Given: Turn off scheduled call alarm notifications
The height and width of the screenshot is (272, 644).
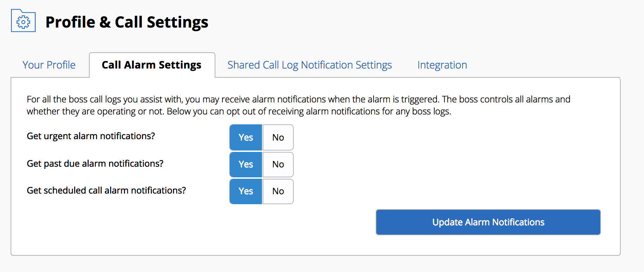Looking at the screenshot, I should (278, 191).
